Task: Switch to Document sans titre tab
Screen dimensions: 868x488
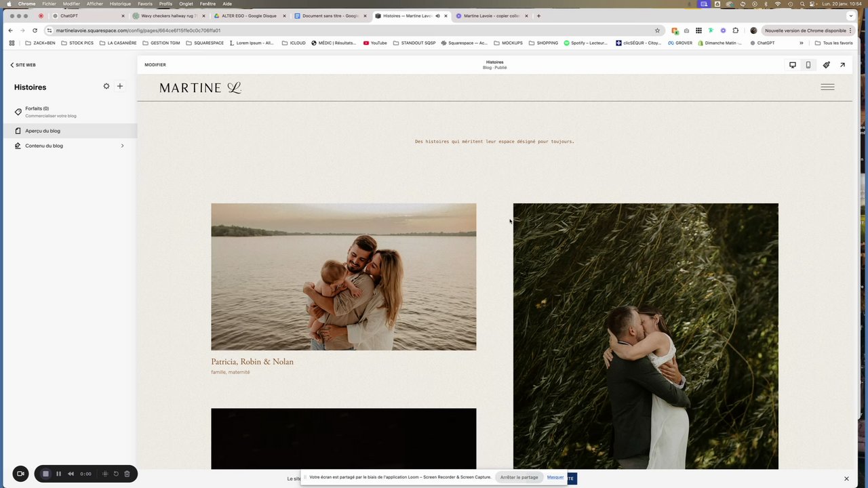Action: point(330,16)
